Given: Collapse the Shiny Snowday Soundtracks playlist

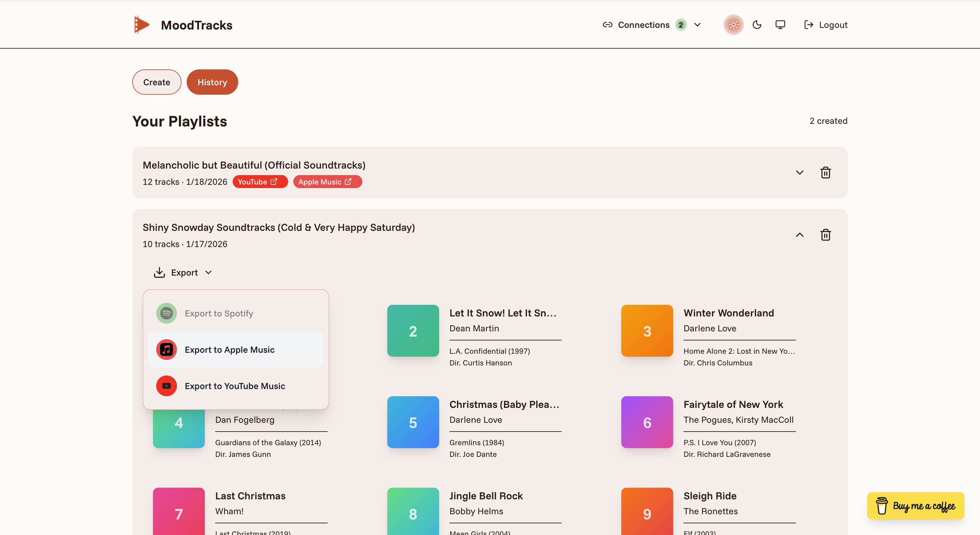Looking at the screenshot, I should coord(800,235).
